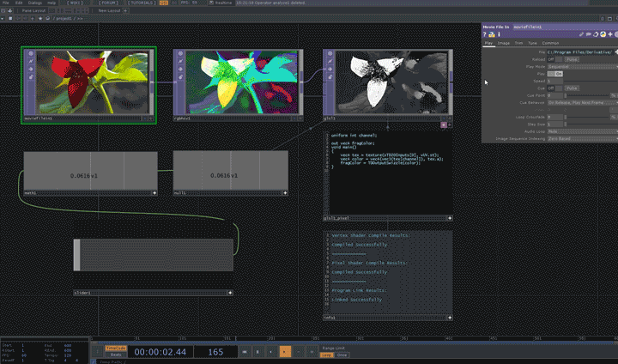Open the Image Sequence Indexing dropdown
Screen dimensions: 618x364
point(583,139)
